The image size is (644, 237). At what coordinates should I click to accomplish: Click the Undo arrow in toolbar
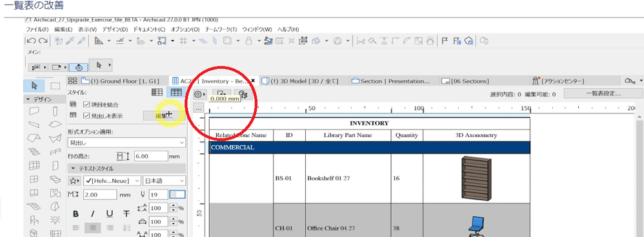point(31,41)
